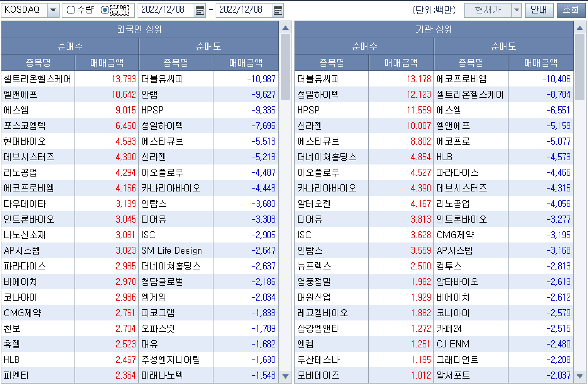Select 카페24 row
588x385 pixels.
click(x=471, y=329)
